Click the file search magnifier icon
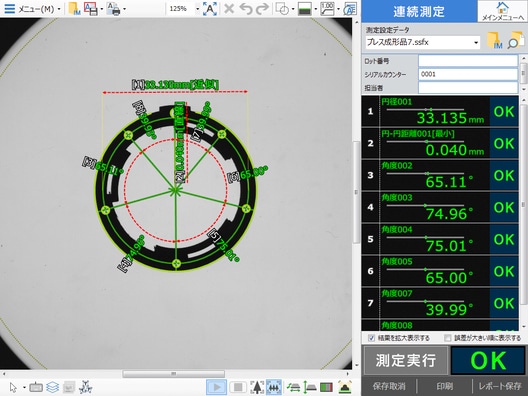This screenshot has height=396, width=528. (516, 40)
